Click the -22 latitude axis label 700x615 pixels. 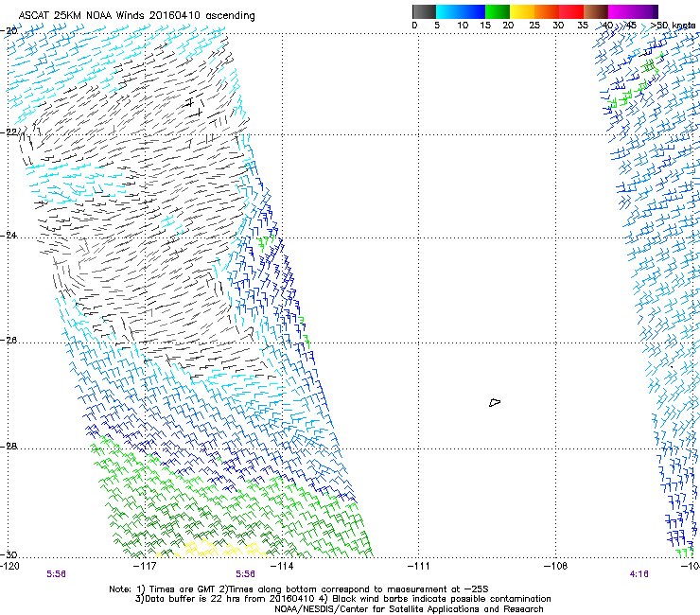9,132
